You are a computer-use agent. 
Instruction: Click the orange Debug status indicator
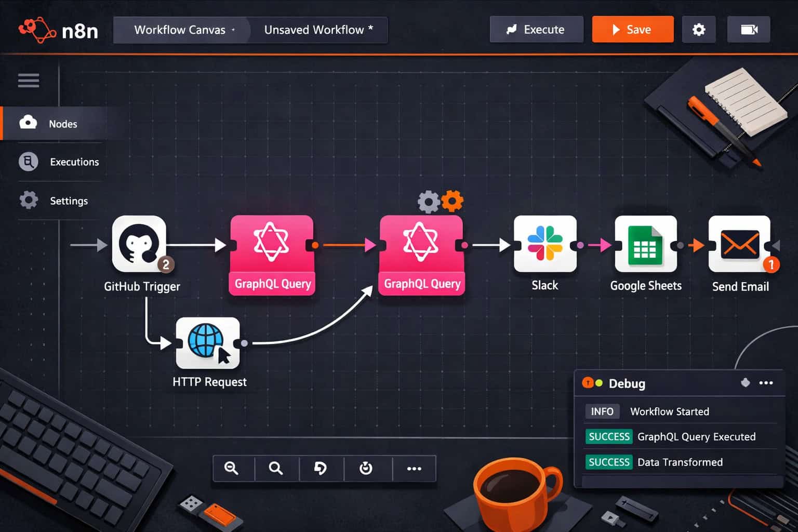click(588, 383)
